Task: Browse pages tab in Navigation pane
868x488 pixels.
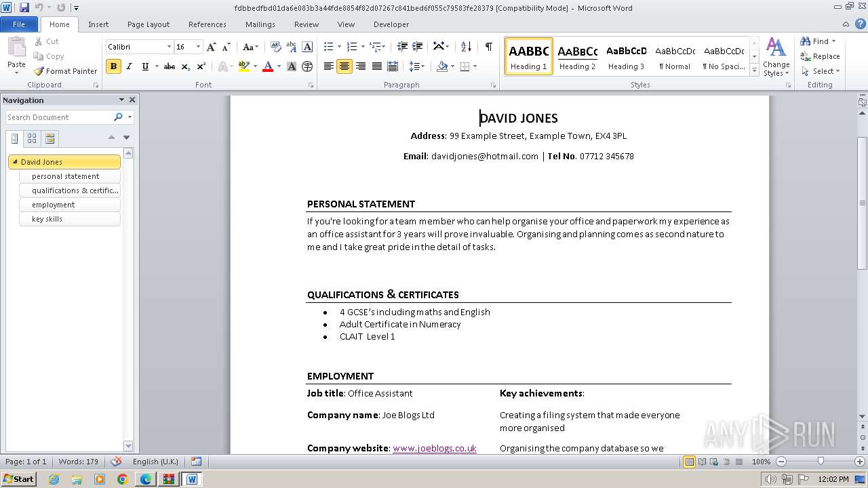Action: [32, 138]
